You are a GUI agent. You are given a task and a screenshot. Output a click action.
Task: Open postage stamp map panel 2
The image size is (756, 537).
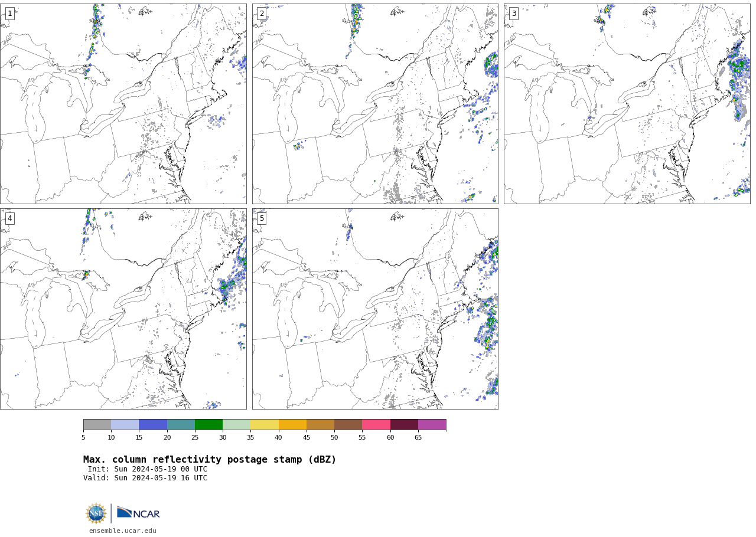tap(375, 104)
